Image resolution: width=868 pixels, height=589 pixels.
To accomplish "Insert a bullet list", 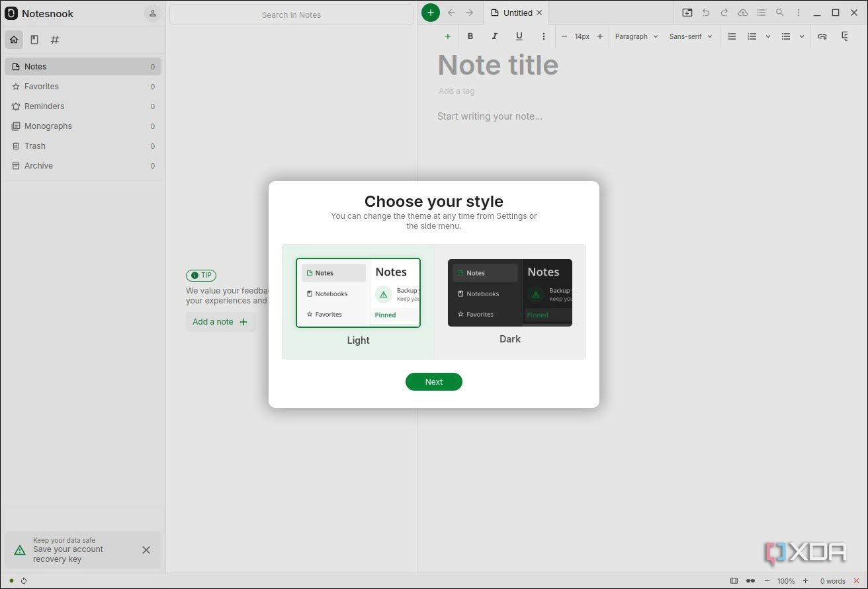I will pyautogui.click(x=786, y=36).
